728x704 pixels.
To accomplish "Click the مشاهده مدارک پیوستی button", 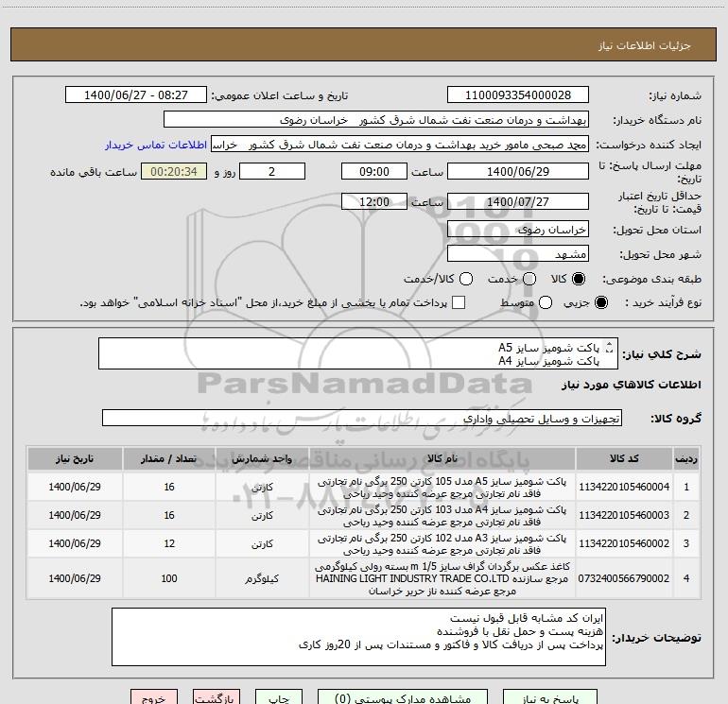I will pyautogui.click(x=403, y=698).
